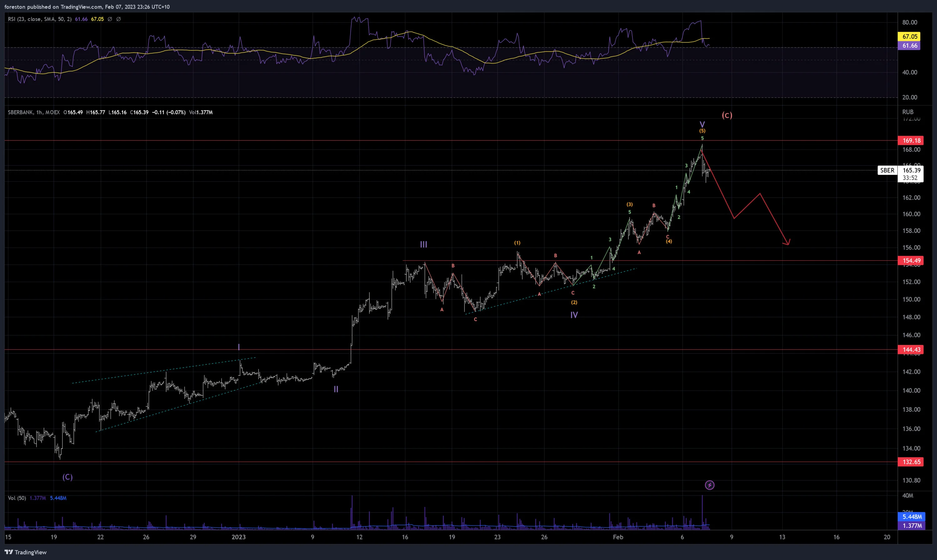Click the blue 5.448M volume axis label
Screen dimensions: 937x560
(911, 517)
